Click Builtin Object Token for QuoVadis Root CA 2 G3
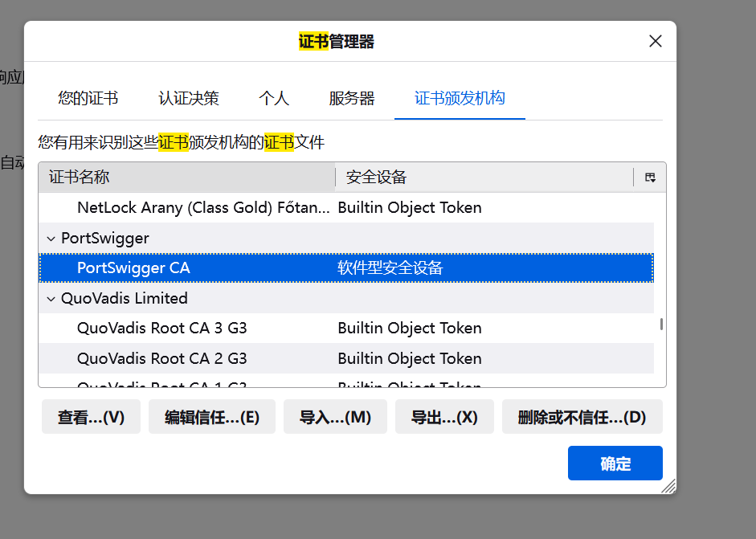The height and width of the screenshot is (539, 756). pos(410,359)
